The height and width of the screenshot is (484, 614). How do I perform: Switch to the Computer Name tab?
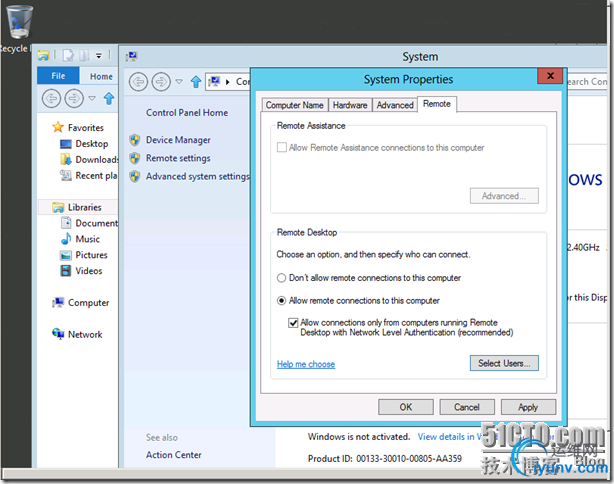294,105
